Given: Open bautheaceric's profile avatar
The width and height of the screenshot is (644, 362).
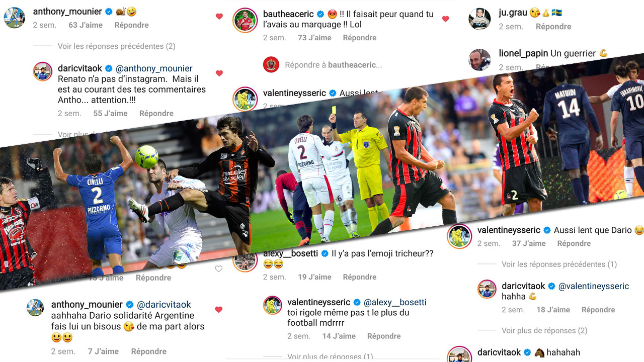Looking at the screenshot, I should coord(245,21).
